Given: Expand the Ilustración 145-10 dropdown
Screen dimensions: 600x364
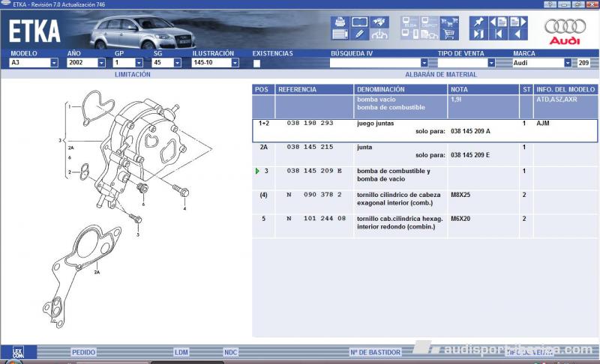Looking at the screenshot, I should 235,63.
